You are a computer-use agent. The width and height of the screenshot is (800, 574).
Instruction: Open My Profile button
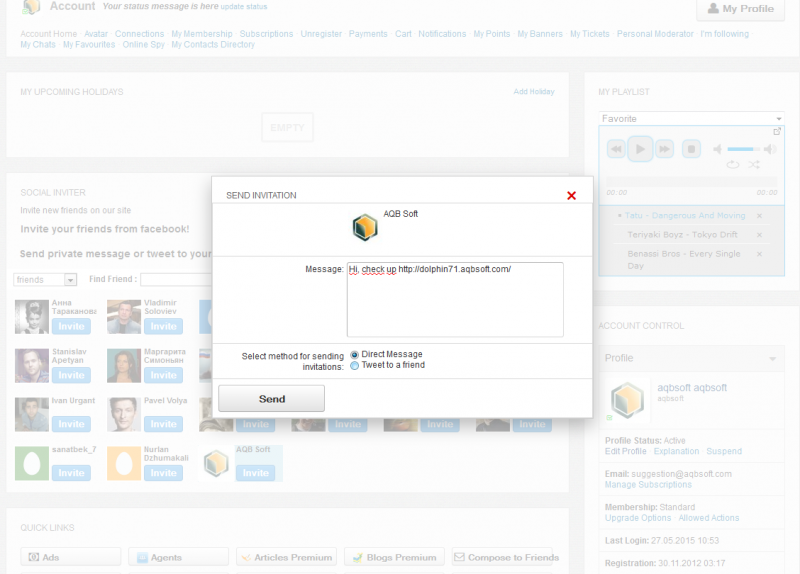click(x=740, y=9)
